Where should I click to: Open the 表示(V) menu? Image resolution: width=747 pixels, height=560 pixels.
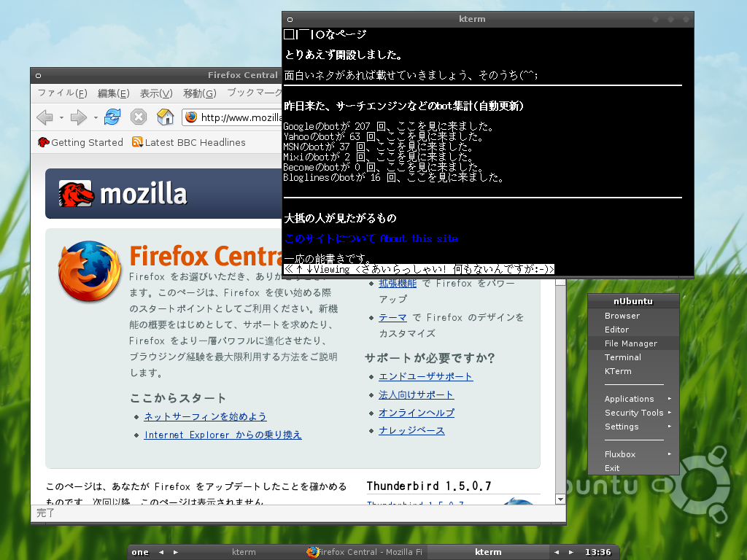click(x=156, y=93)
